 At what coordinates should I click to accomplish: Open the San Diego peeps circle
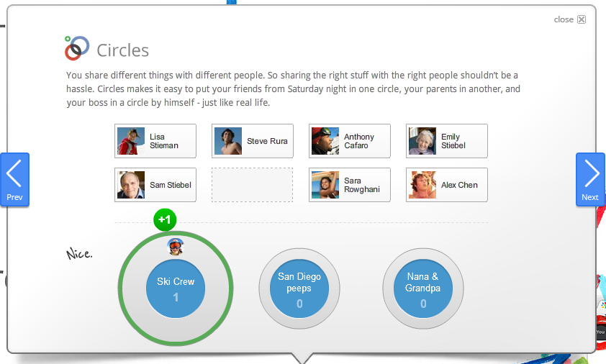click(x=299, y=288)
